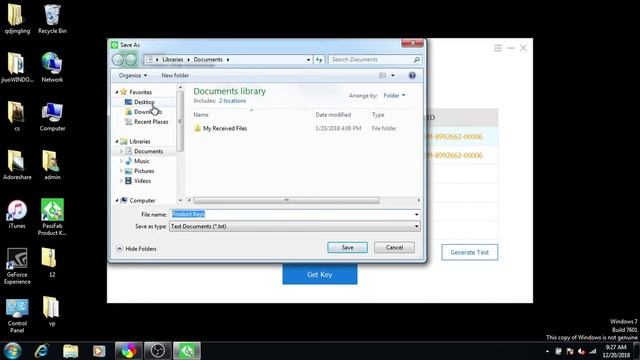Open the Recycle Bin desktop icon
The image size is (640, 360).
click(x=52, y=18)
